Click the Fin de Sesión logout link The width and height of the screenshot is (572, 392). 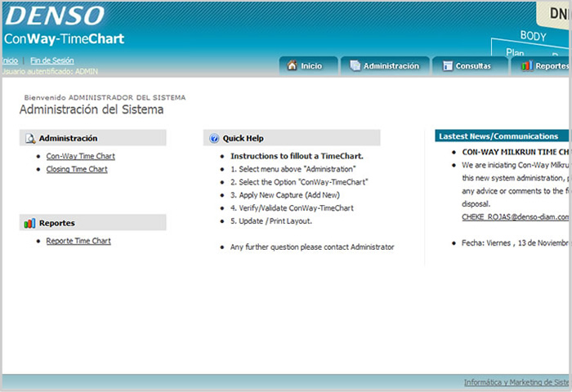pyautogui.click(x=52, y=60)
